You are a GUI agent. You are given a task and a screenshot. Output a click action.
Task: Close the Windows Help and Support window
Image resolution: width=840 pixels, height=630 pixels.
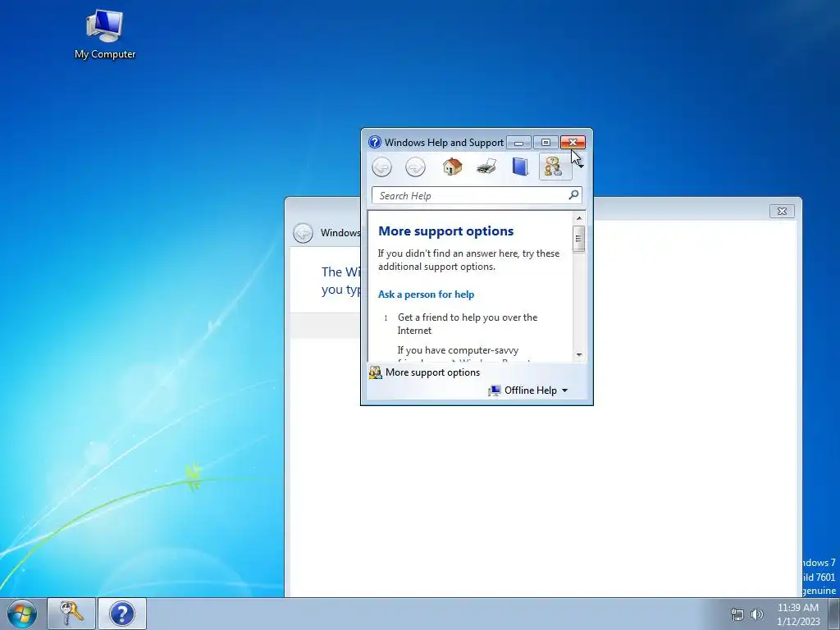click(573, 143)
